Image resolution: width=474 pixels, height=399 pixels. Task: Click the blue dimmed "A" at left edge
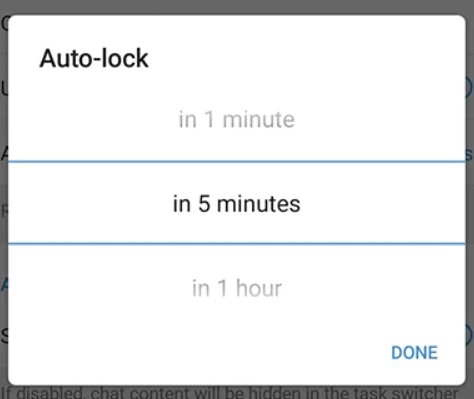(x=4, y=284)
